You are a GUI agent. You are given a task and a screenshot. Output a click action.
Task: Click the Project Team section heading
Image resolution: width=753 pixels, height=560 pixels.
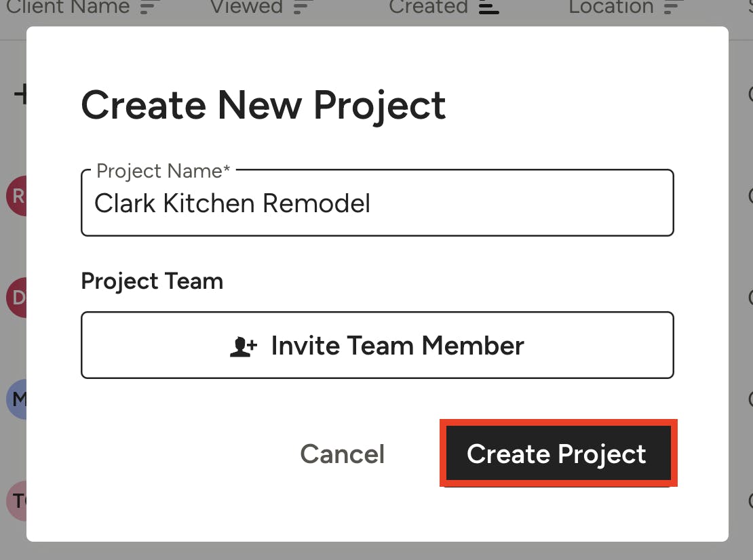[x=152, y=281]
